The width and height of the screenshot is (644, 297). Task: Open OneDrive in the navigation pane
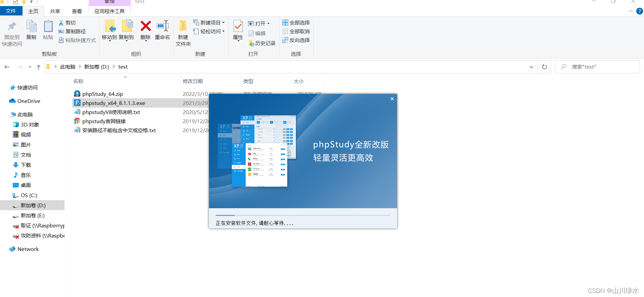point(29,101)
